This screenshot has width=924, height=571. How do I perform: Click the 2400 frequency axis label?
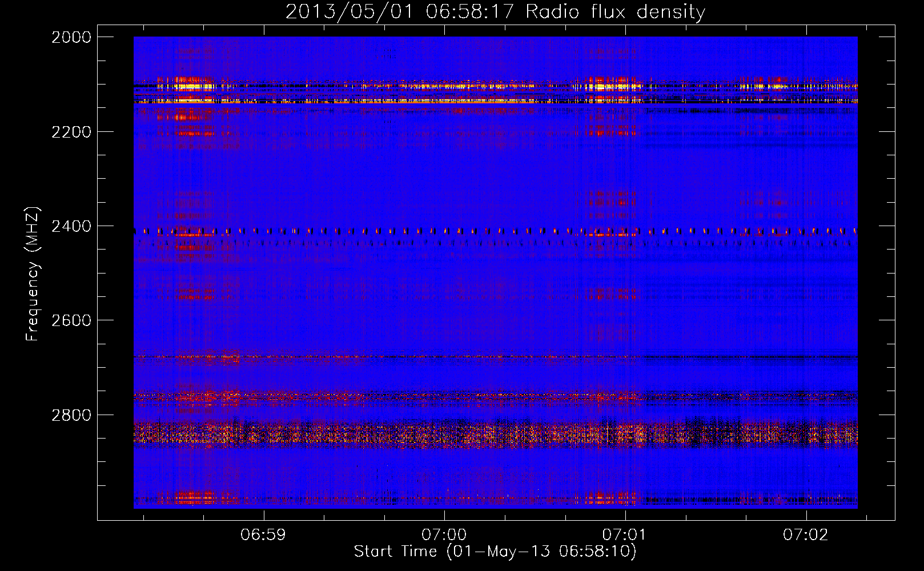71,226
